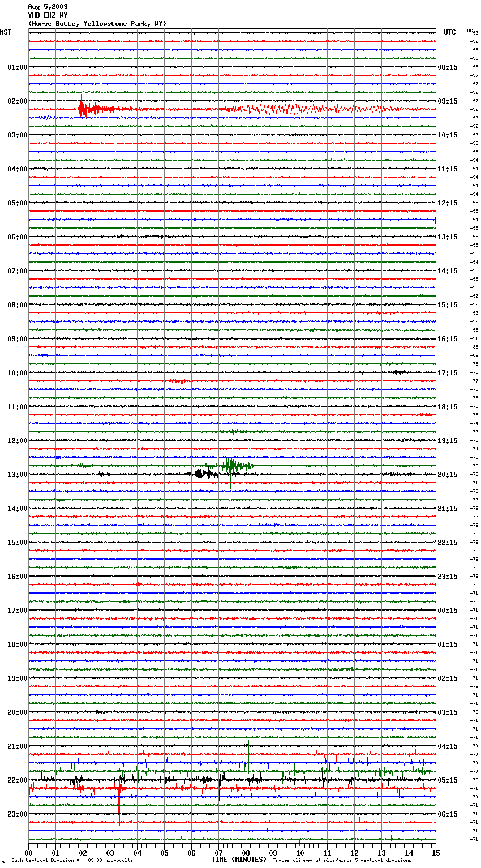Click the tall green spike before 13:00 MST

point(231,458)
